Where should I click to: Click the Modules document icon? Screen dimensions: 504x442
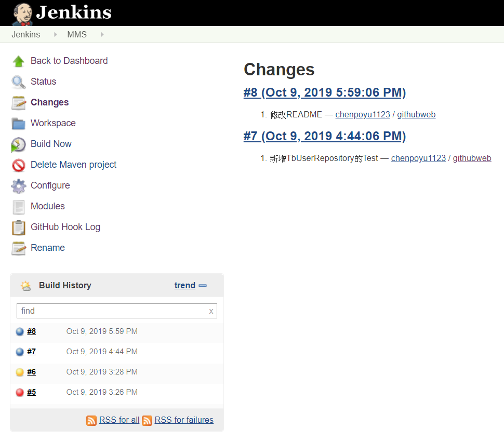[18, 207]
